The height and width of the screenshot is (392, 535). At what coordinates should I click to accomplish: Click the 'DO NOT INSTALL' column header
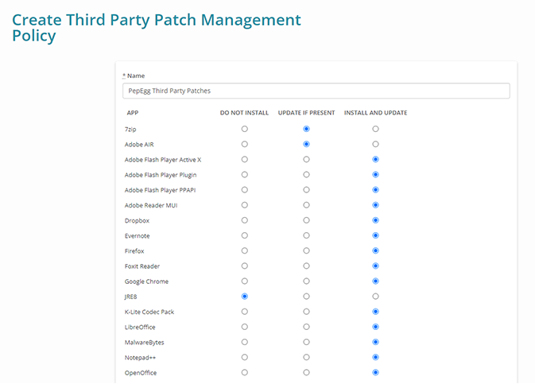tap(244, 113)
